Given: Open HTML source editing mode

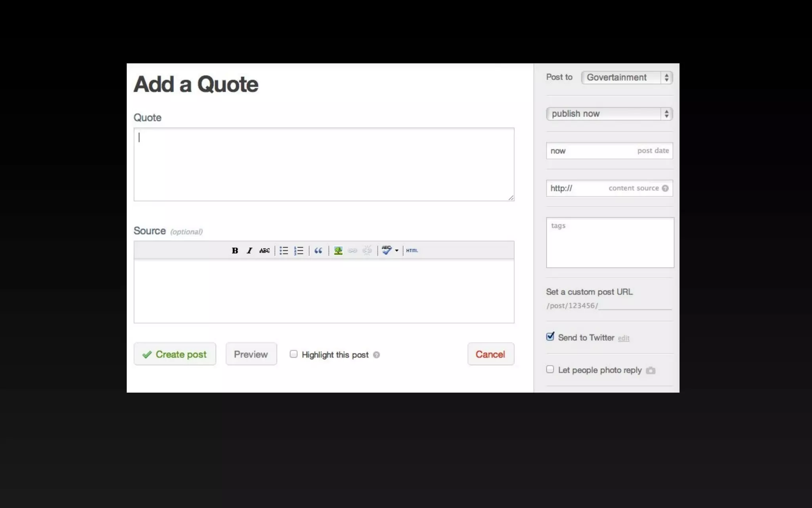Looking at the screenshot, I should (x=412, y=250).
